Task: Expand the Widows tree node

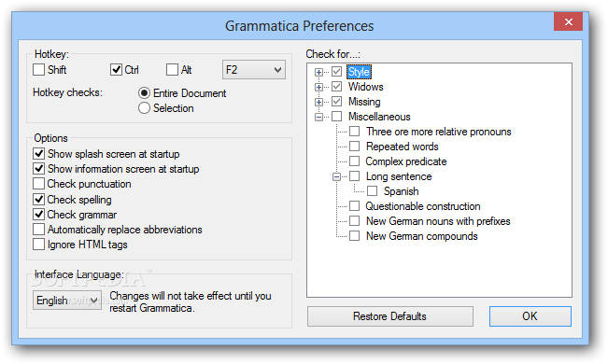Action: coord(318,87)
